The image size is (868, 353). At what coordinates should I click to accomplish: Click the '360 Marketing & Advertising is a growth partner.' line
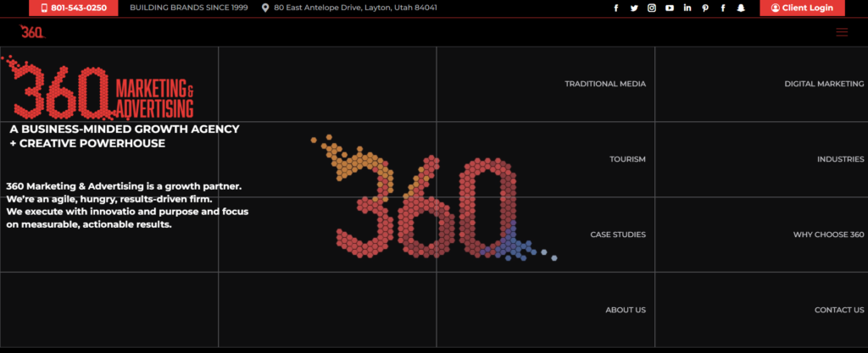124,187
